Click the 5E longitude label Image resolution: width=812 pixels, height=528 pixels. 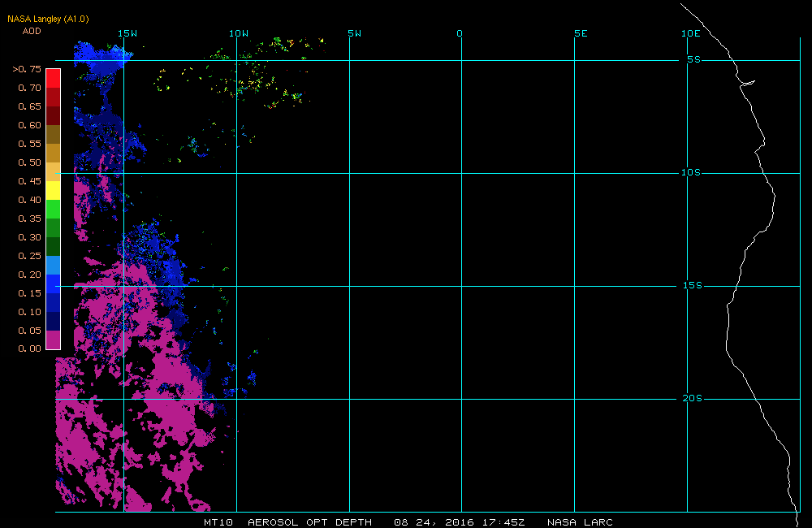581,33
